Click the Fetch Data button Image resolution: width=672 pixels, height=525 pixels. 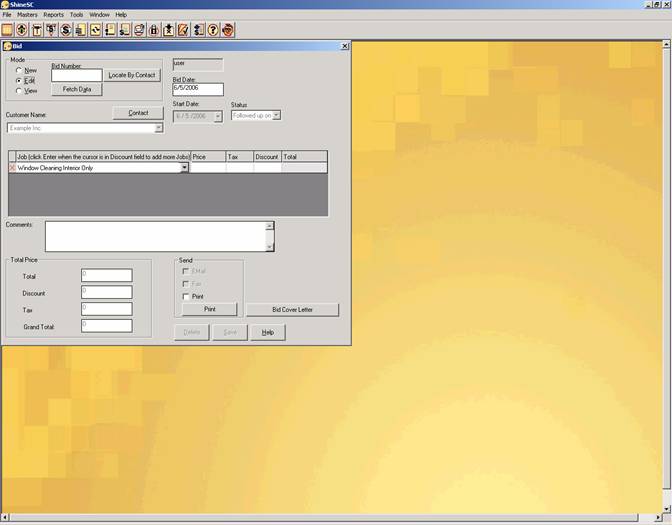point(77,89)
